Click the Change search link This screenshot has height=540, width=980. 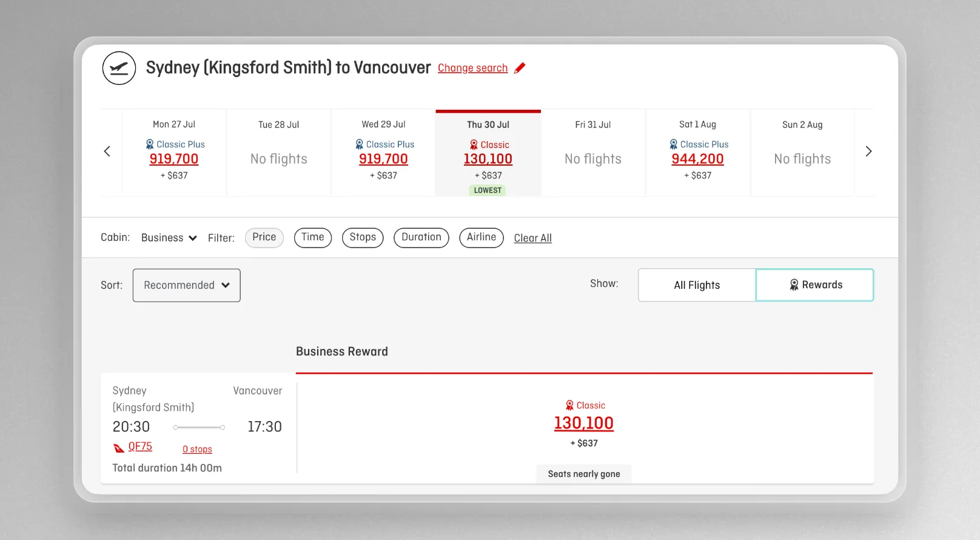pos(472,68)
